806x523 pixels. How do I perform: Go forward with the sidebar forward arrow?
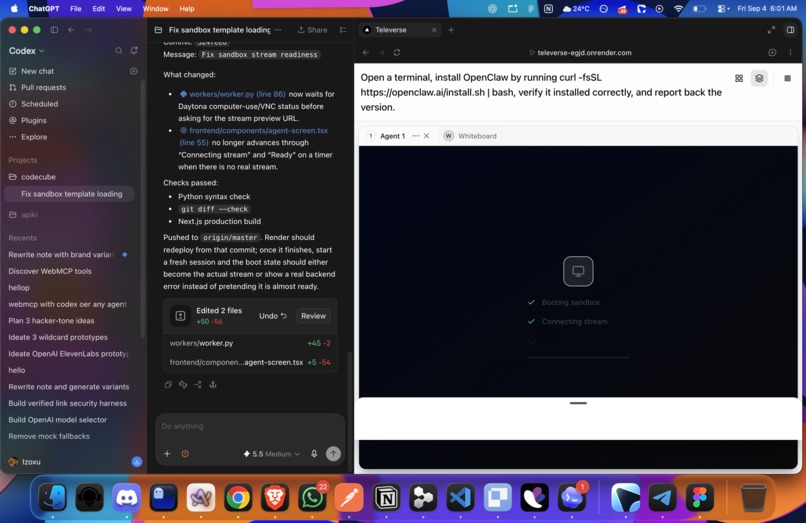point(88,30)
